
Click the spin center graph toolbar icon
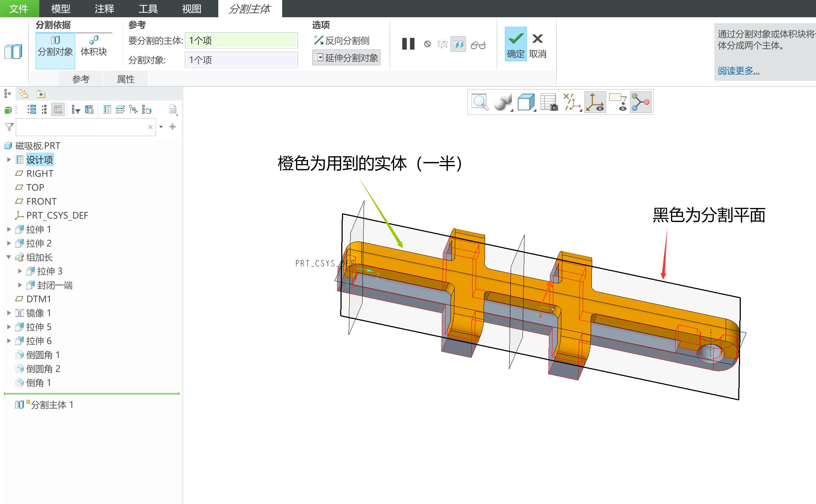click(641, 102)
